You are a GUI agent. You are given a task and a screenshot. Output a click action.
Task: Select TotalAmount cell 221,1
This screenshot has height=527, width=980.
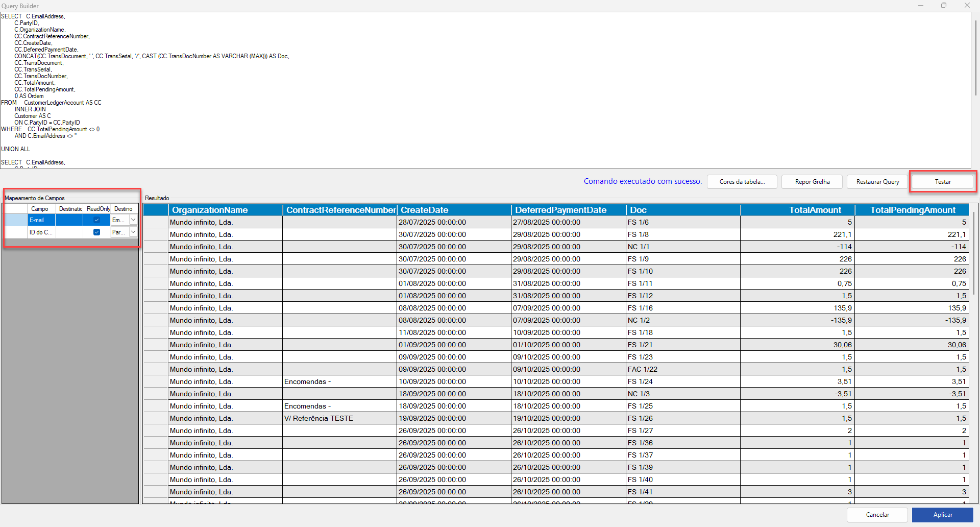click(797, 234)
